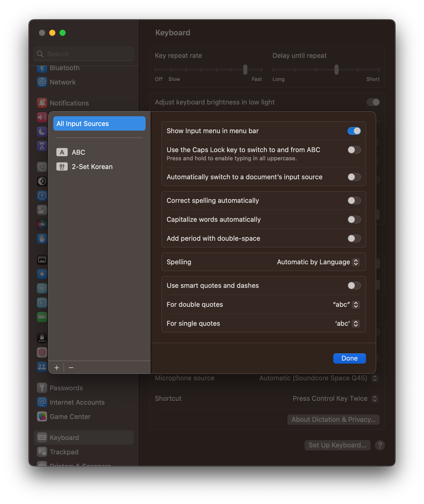Click the Internet Accounts @ icon

pyautogui.click(x=42, y=402)
